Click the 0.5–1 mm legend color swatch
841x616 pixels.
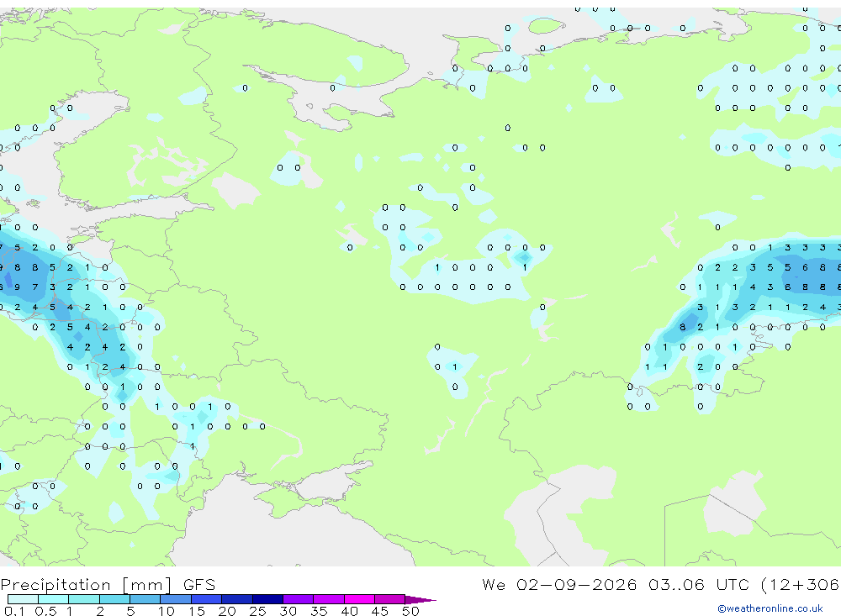54,599
